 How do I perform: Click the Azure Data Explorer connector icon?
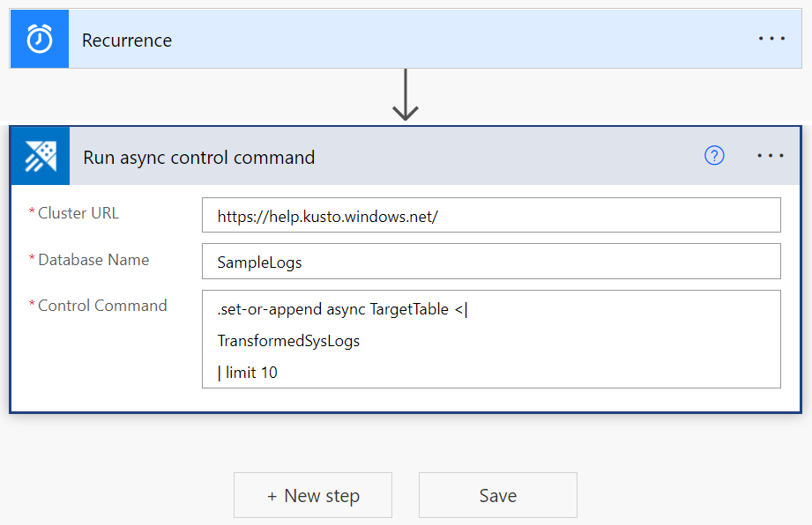[x=40, y=155]
